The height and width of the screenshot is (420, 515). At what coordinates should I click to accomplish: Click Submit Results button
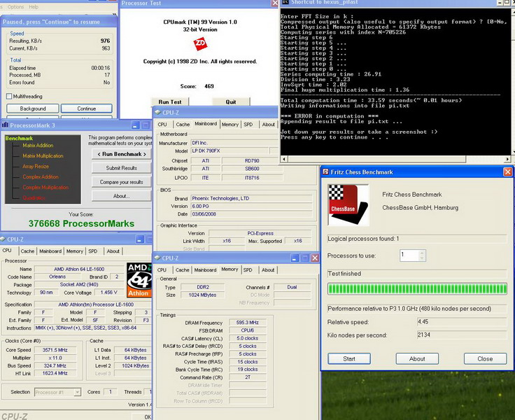coord(122,168)
